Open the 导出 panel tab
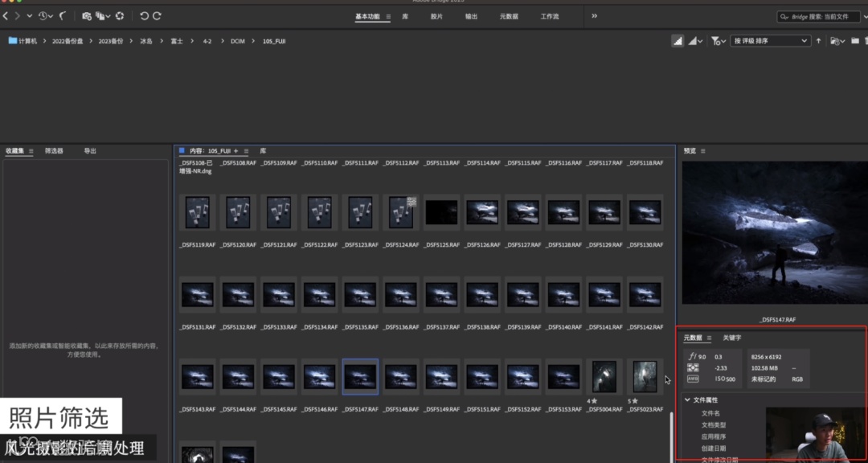Screen dimensions: 868x463 [x=90, y=150]
